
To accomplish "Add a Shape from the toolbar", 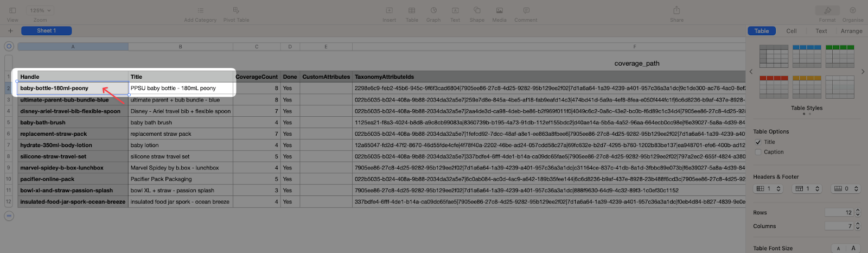I will point(477,10).
